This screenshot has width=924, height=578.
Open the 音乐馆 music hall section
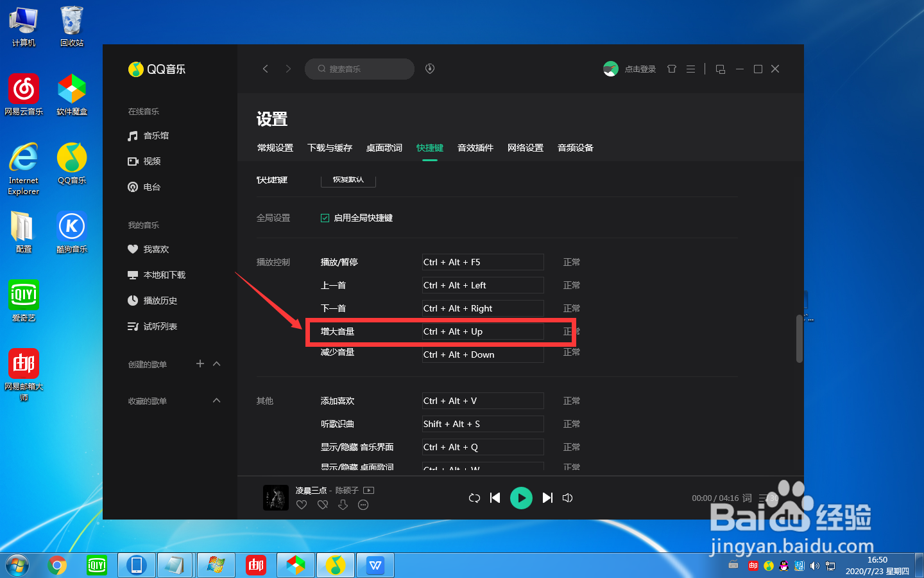pyautogui.click(x=148, y=136)
